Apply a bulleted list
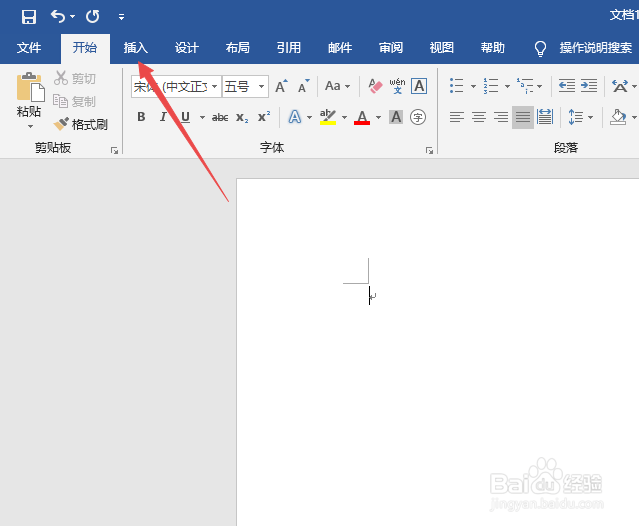Viewport: 639px width, 526px height. tap(456, 86)
